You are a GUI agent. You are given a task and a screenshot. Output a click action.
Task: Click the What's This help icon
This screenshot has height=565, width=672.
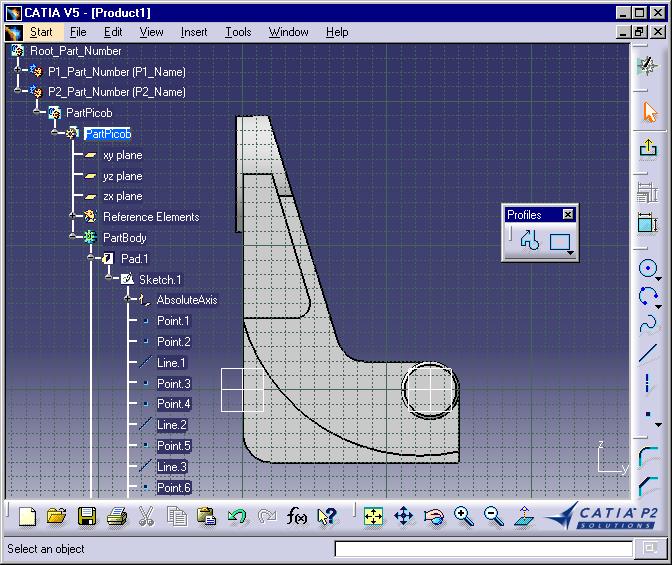(327, 516)
